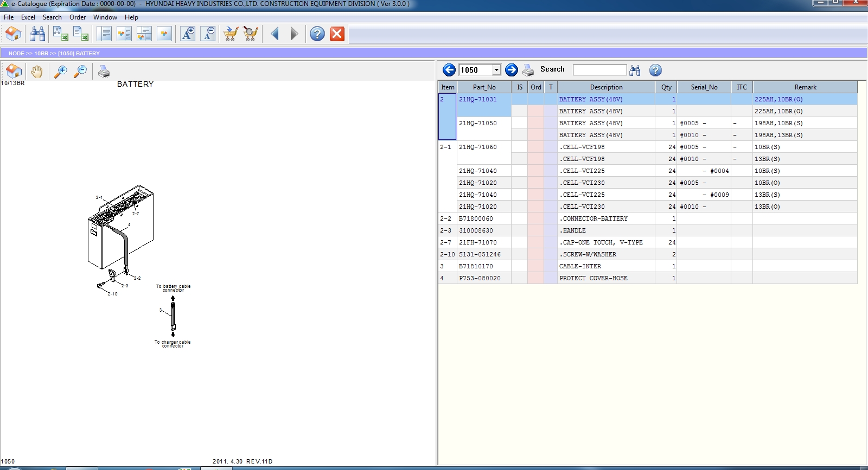This screenshot has width=868, height=470.
Task: Click the Part_No column header
Action: [x=484, y=87]
